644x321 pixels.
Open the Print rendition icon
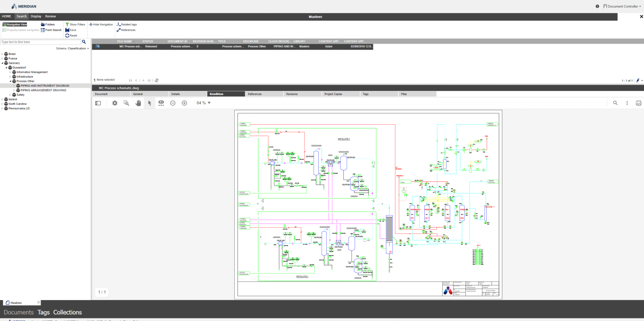click(639, 103)
